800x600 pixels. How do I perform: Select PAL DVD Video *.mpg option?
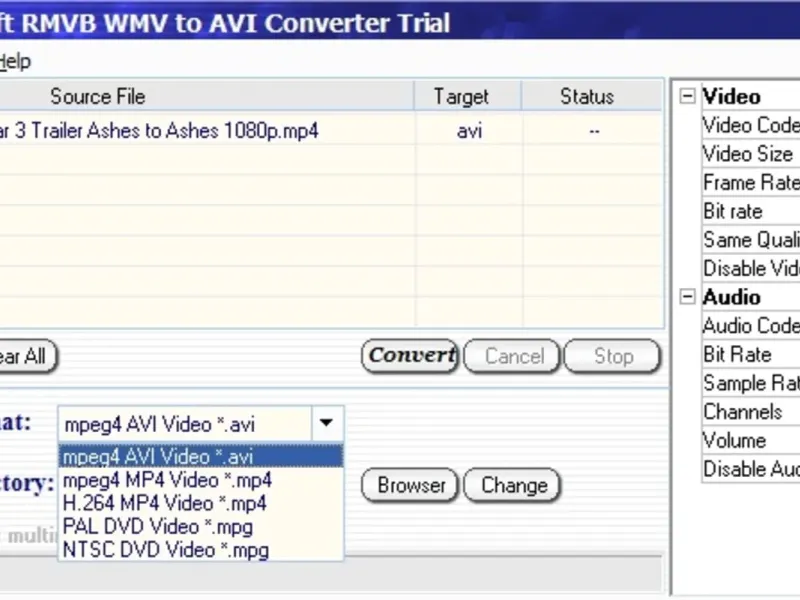(x=201, y=527)
